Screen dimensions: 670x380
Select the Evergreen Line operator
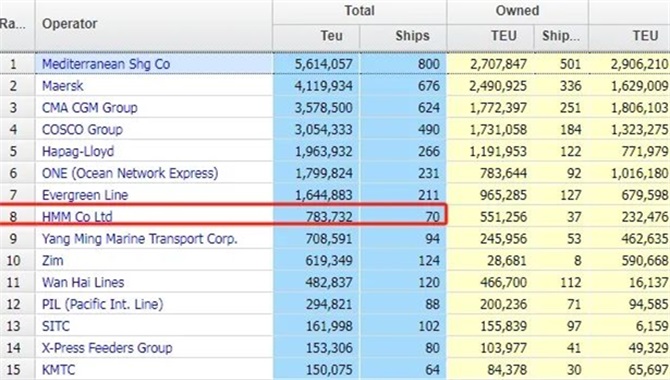tap(85, 195)
